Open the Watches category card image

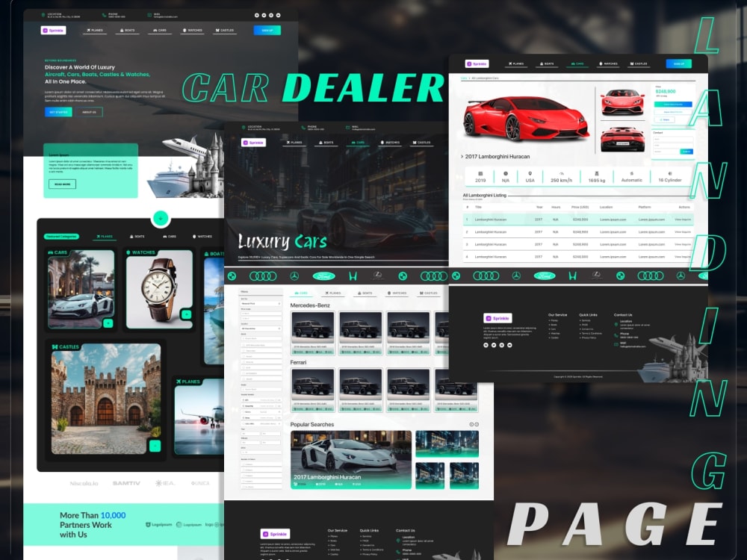coord(159,288)
